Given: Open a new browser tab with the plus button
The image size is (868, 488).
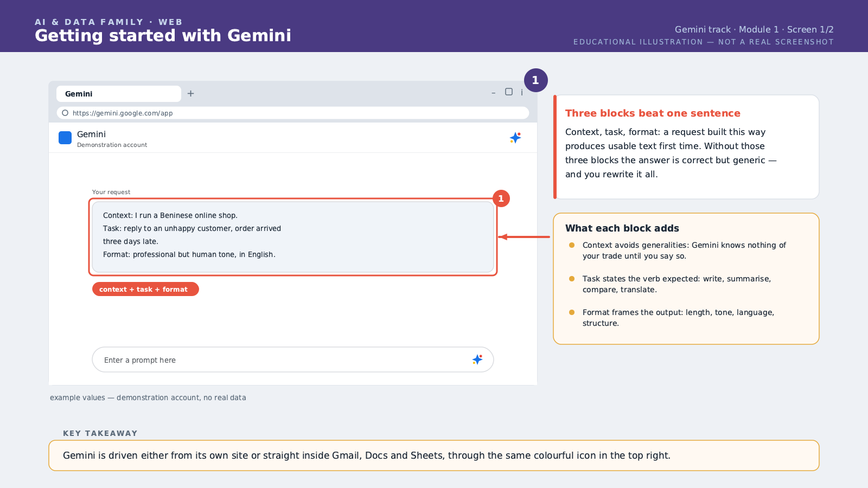Looking at the screenshot, I should (190, 93).
